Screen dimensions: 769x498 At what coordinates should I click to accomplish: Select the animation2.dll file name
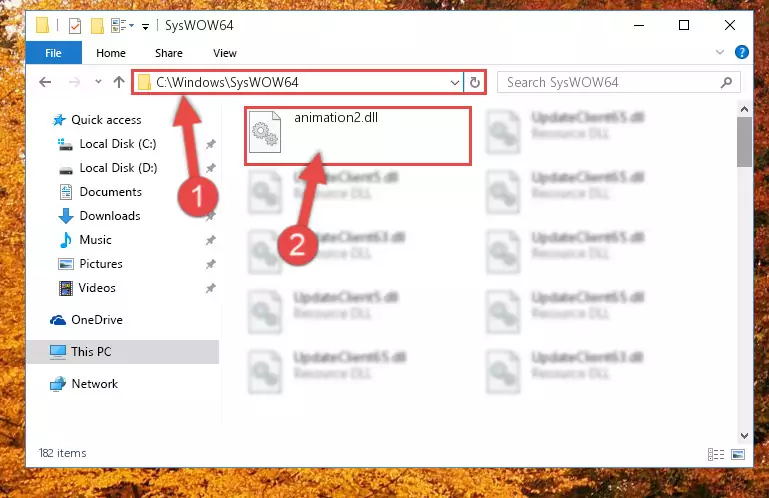pyautogui.click(x=336, y=117)
